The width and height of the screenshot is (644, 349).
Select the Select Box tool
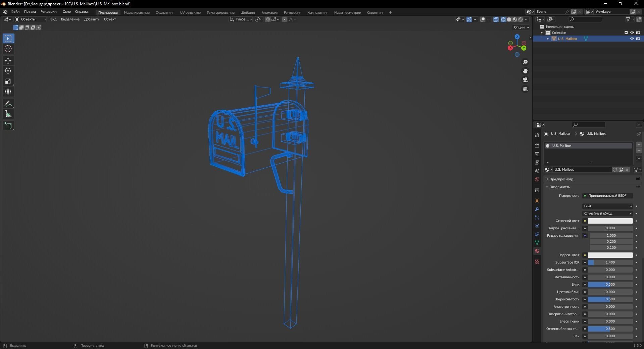coord(8,39)
